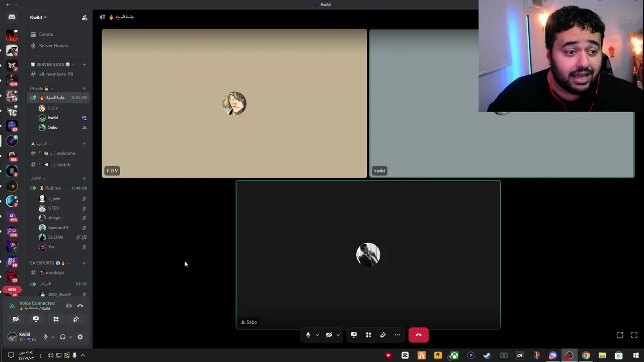
Task: Focus the F O V video tile
Action: pos(234,103)
